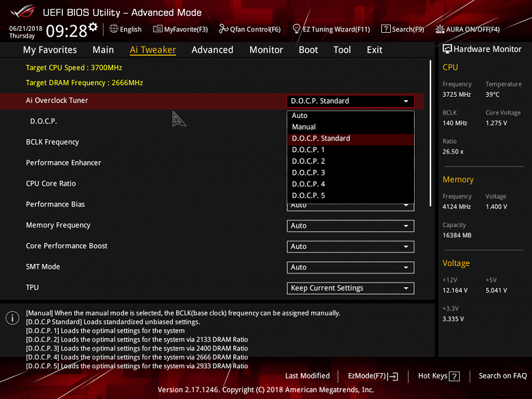The image size is (532, 399).
Task: Select the D.O.C.P. sub-item row
Action: point(44,121)
